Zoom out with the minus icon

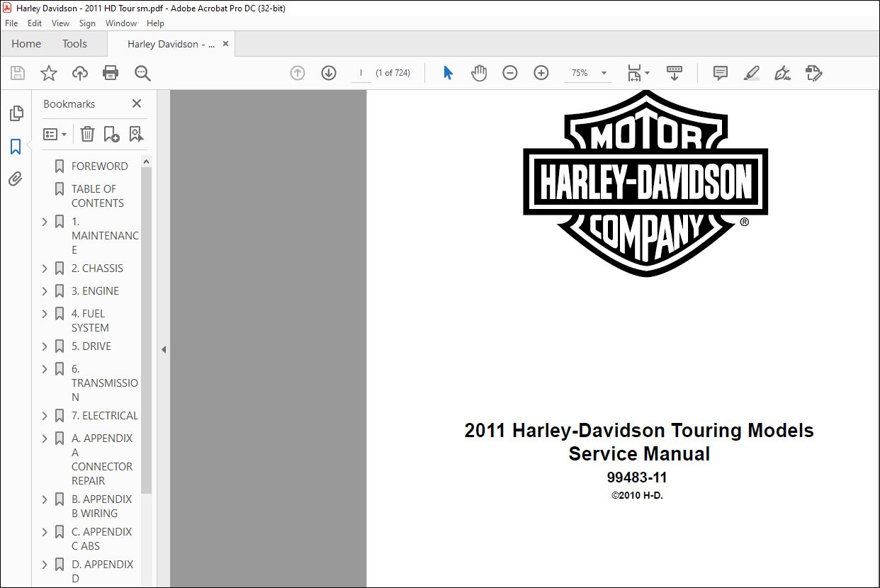[x=510, y=73]
